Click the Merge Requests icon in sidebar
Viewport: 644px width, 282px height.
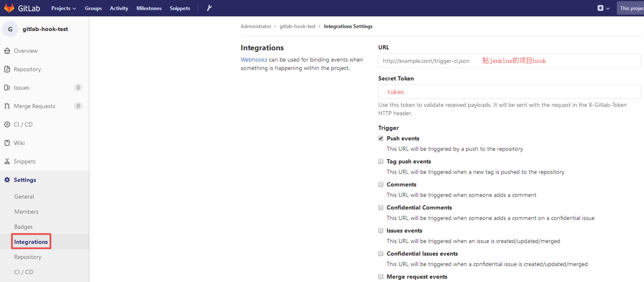click(x=7, y=106)
